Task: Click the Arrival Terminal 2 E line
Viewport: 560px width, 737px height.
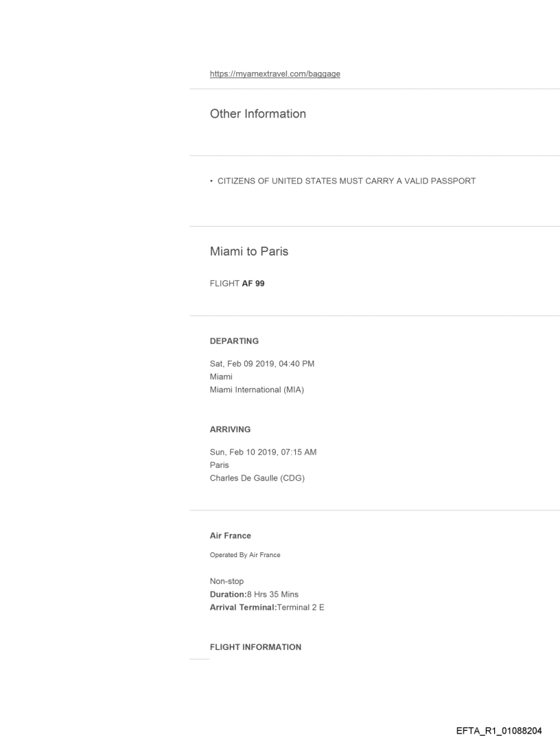Action: 267,607
